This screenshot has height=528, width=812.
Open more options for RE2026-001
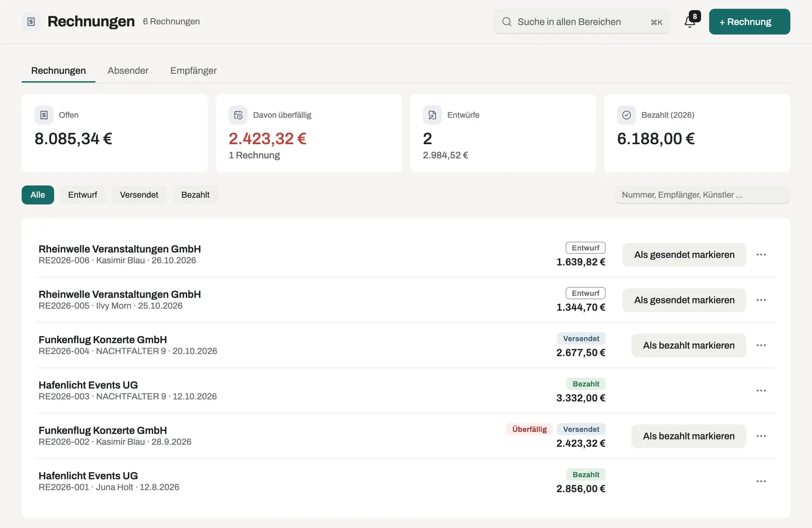point(761,481)
